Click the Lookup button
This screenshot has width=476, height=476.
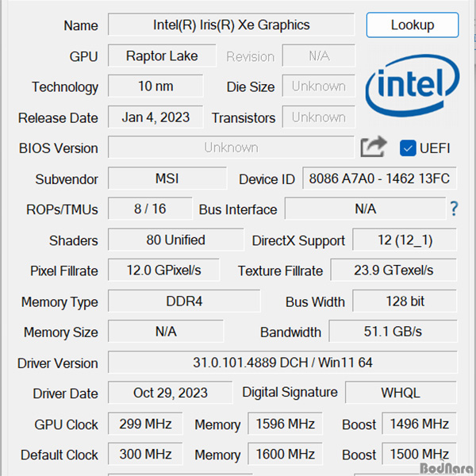(413, 25)
